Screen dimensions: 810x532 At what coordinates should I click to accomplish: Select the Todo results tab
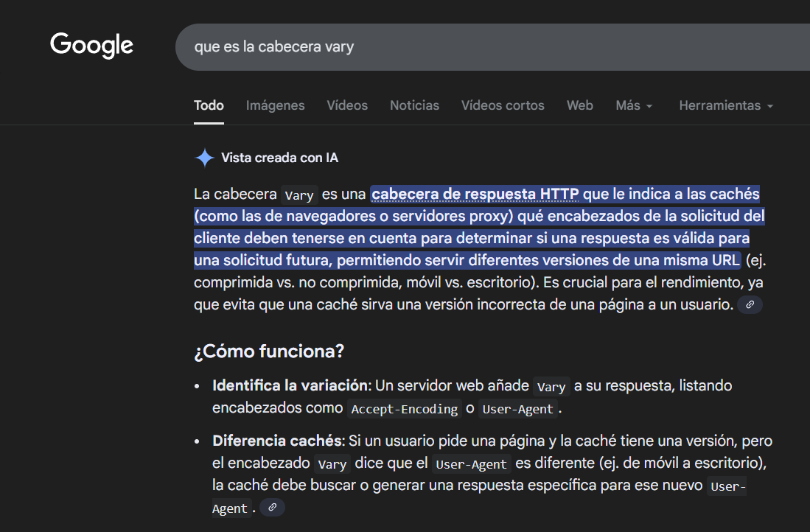coord(209,105)
